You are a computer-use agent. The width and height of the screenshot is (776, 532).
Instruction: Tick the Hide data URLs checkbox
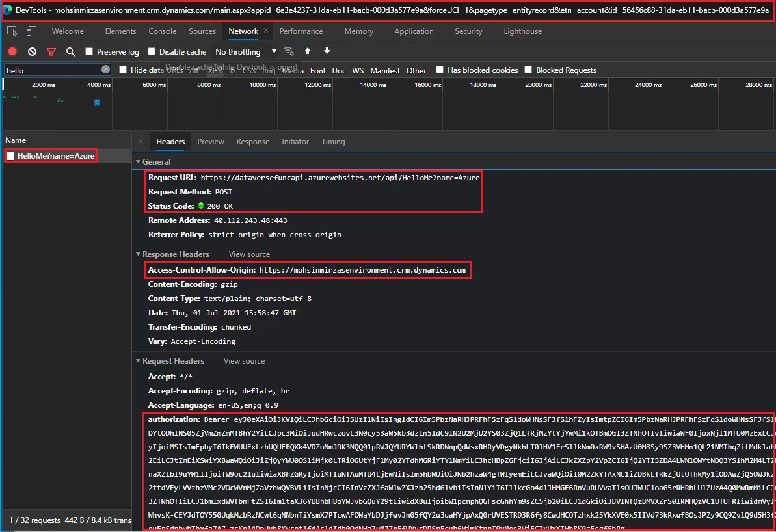pos(123,70)
